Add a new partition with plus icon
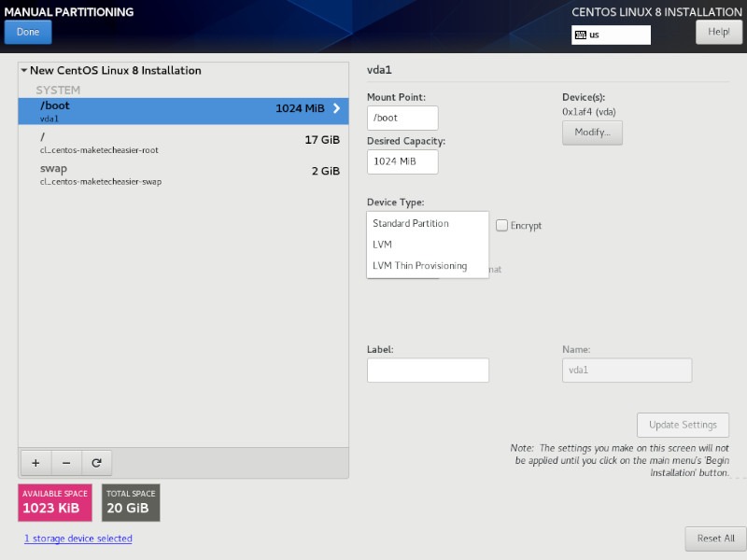Screen dimensions: 747x560 pyautogui.click(x=35, y=462)
